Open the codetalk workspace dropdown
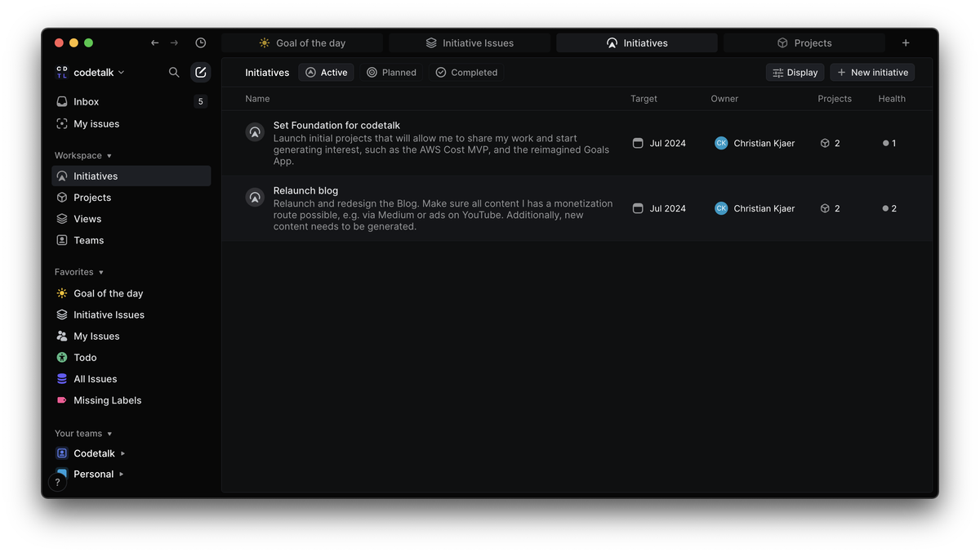980x553 pixels. point(90,73)
